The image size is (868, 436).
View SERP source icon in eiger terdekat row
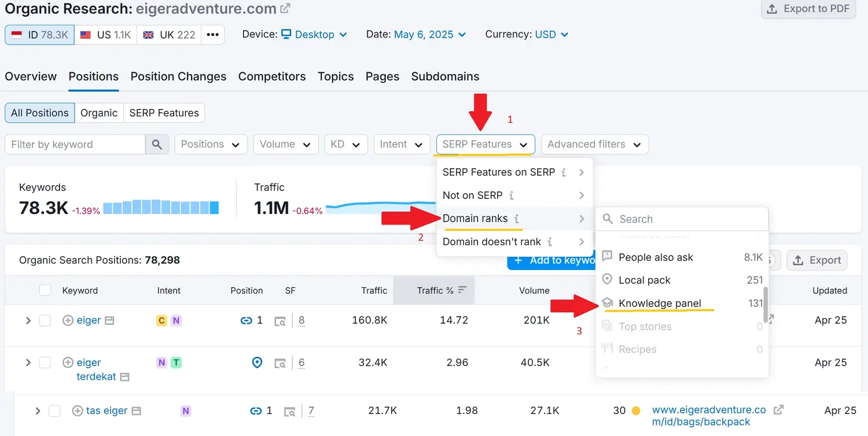[x=280, y=363]
